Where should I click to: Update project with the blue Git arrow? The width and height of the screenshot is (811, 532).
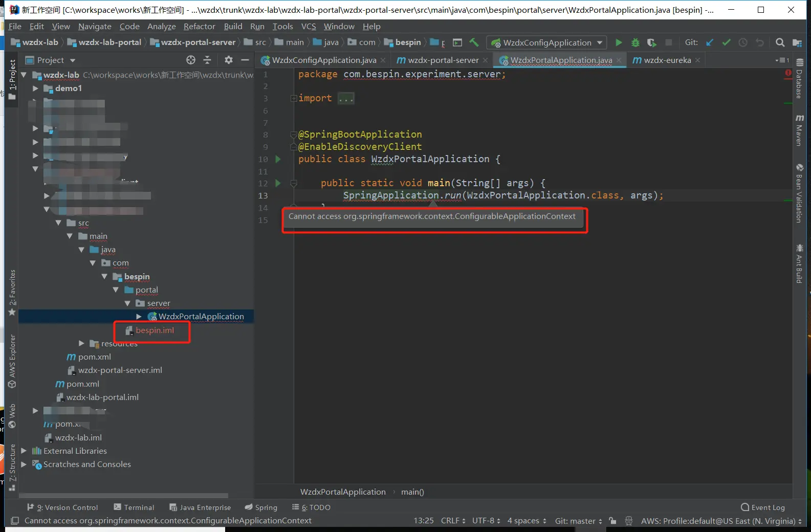click(x=710, y=42)
